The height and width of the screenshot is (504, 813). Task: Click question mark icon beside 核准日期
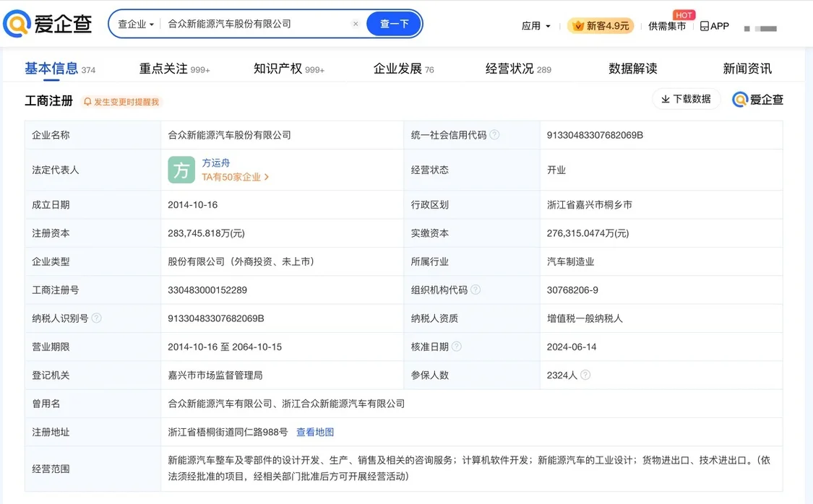[x=457, y=346]
